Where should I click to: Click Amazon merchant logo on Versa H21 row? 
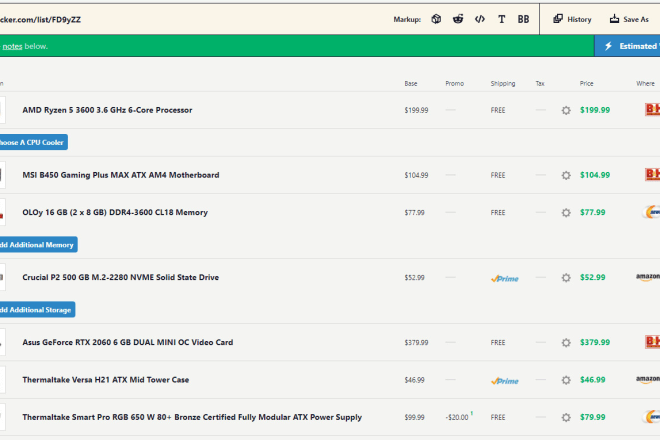[648, 379]
